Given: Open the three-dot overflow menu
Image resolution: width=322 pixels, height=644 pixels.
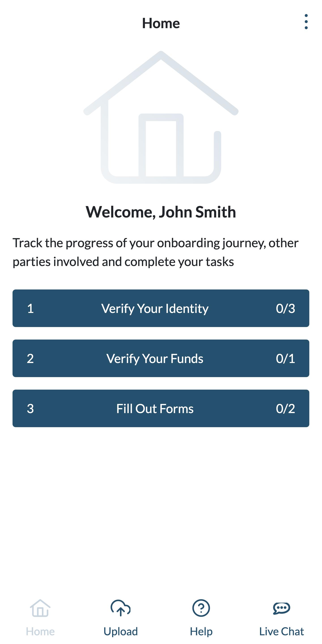Looking at the screenshot, I should tap(306, 22).
